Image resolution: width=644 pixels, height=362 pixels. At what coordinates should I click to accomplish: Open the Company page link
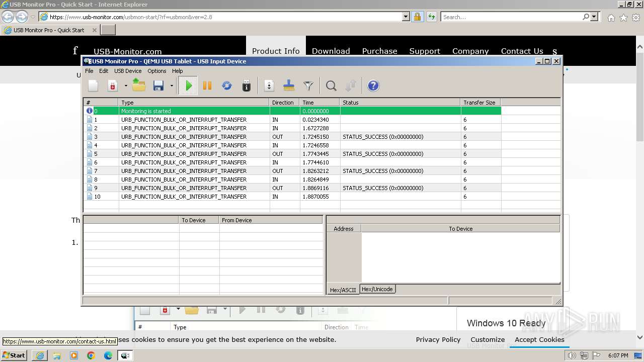point(470,51)
